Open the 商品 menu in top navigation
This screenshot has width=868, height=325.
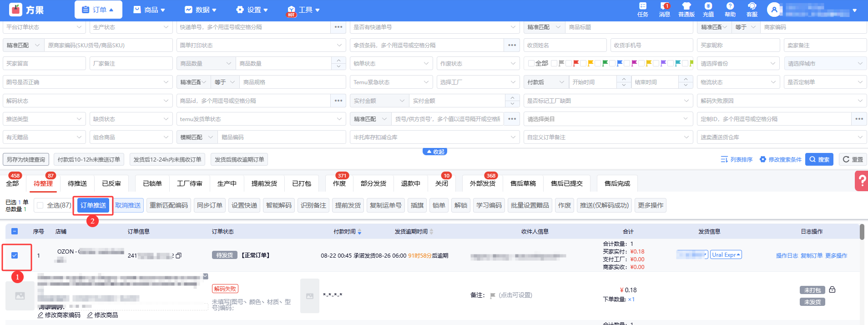[149, 10]
